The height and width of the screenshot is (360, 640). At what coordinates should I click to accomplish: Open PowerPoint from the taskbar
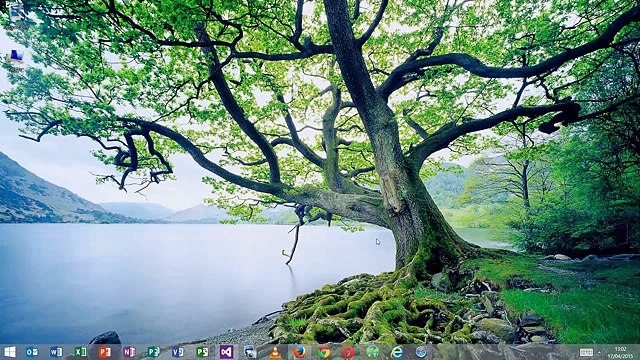point(105,352)
